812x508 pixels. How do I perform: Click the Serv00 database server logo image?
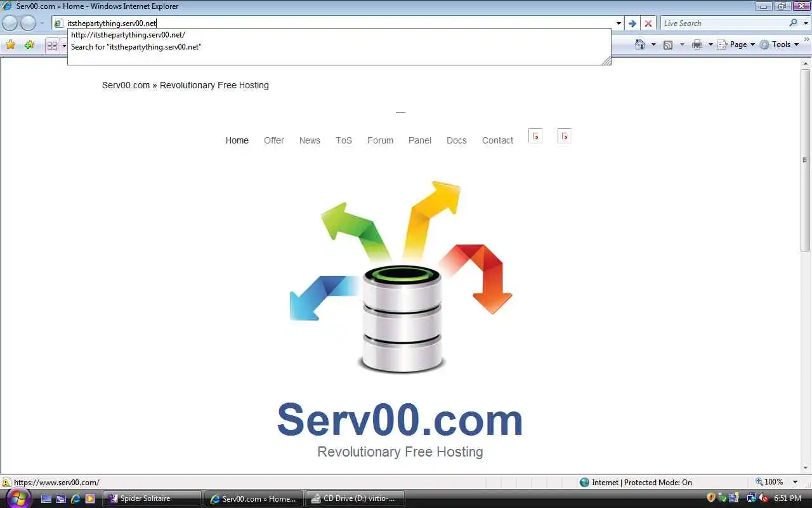point(401,277)
